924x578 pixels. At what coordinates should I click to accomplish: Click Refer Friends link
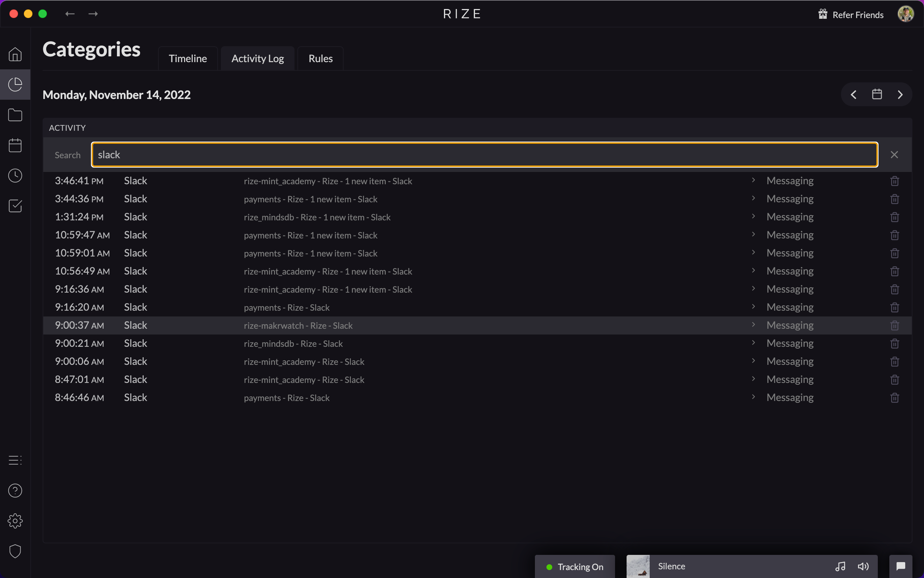851,14
